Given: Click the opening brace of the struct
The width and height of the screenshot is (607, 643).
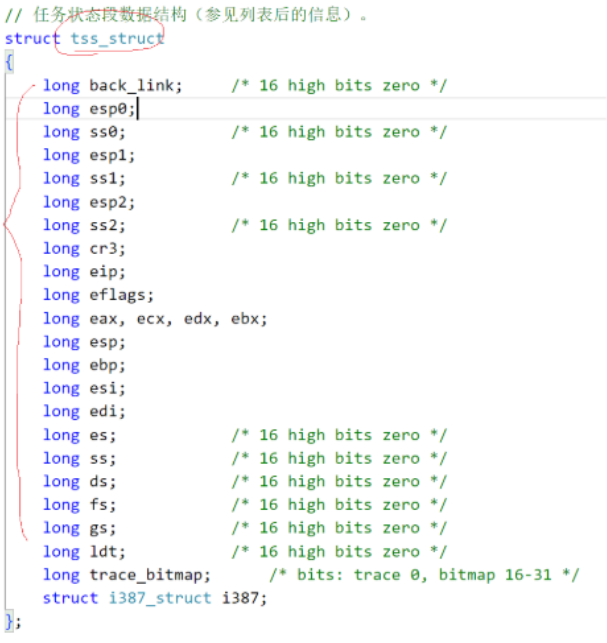Looking at the screenshot, I should pos(9,62).
